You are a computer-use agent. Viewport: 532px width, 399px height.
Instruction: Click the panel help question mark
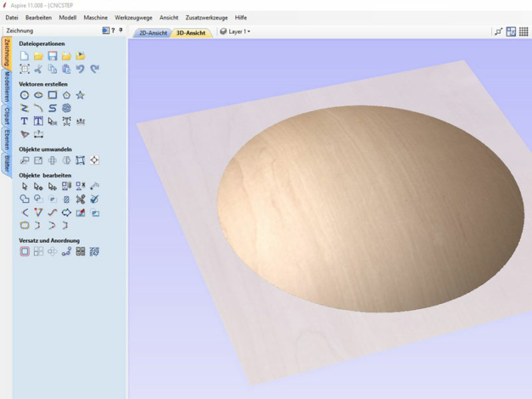(113, 30)
